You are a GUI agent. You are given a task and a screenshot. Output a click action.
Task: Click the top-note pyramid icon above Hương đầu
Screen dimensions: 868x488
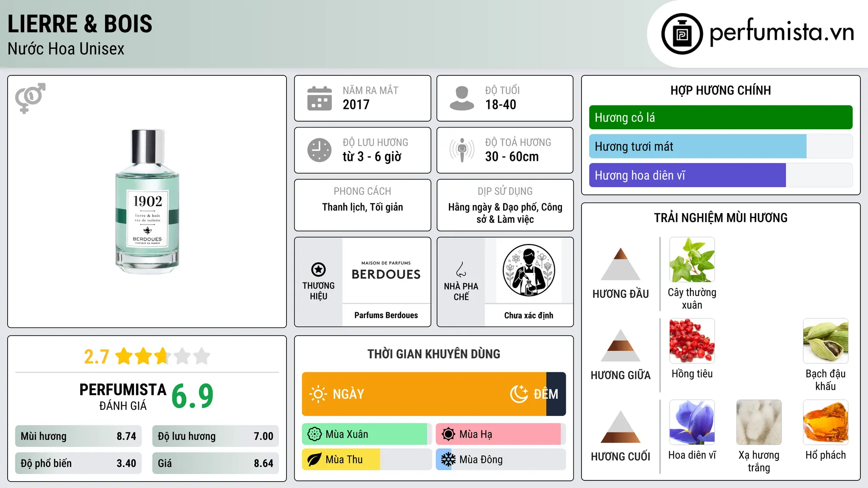(620, 264)
